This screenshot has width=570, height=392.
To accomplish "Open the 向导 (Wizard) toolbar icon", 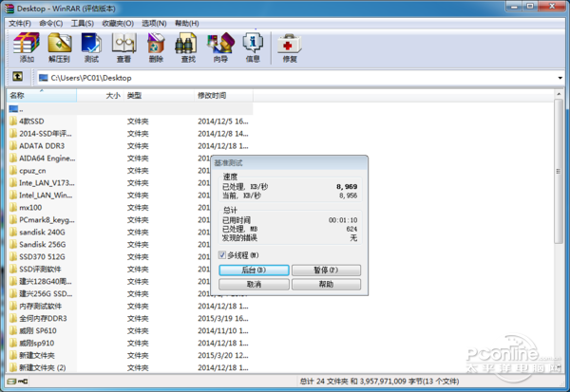I will coord(220,47).
